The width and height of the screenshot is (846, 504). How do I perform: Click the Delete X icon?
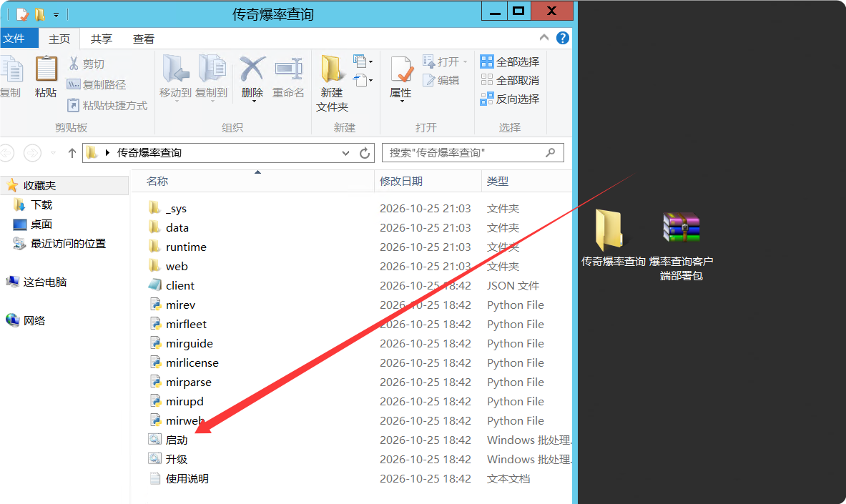point(252,69)
